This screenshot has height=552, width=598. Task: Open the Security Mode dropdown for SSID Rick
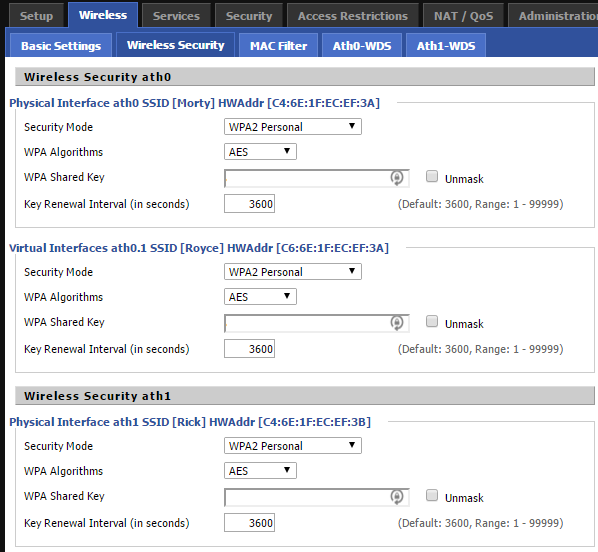click(293, 446)
